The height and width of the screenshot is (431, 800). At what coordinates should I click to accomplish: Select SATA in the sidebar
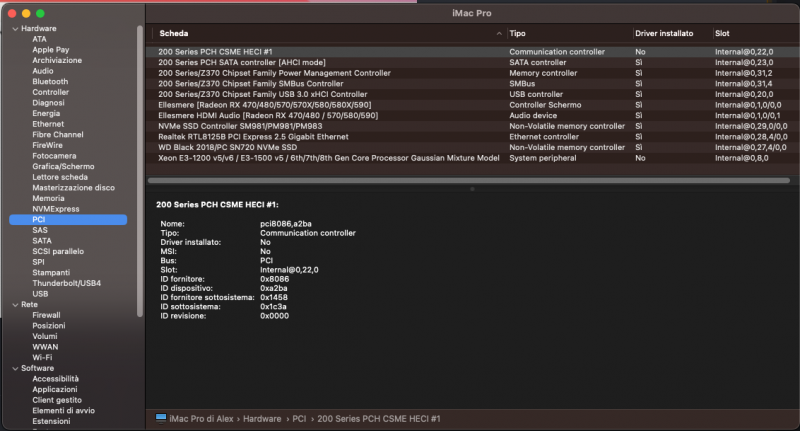42,241
